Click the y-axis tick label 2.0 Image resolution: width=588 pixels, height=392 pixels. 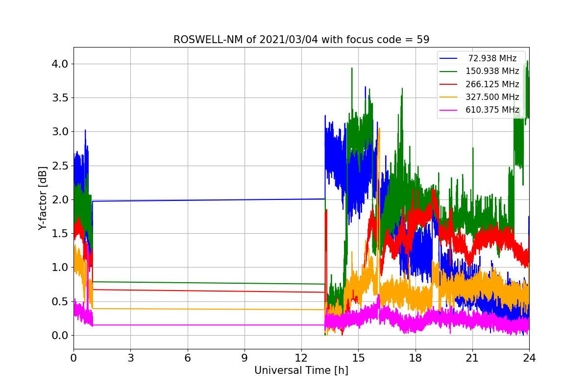point(60,200)
